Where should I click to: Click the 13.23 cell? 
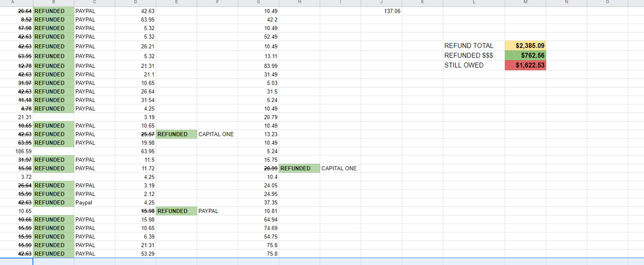258,134
